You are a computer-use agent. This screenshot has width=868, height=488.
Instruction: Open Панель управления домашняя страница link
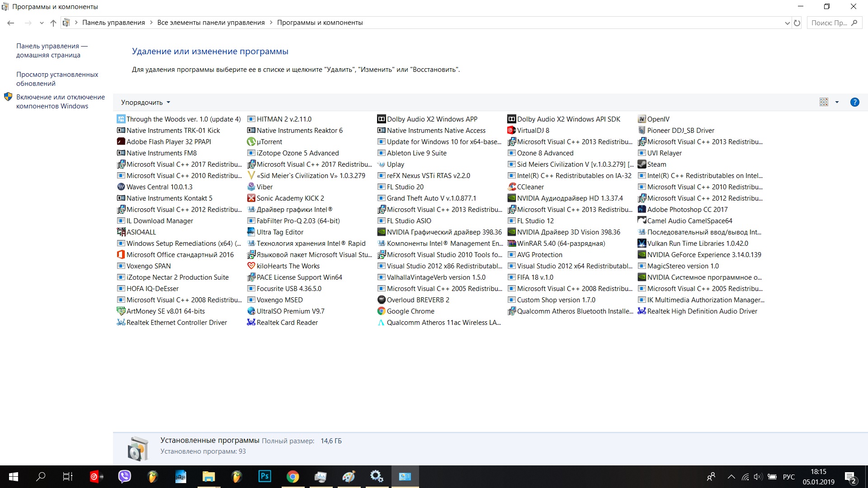coord(52,51)
